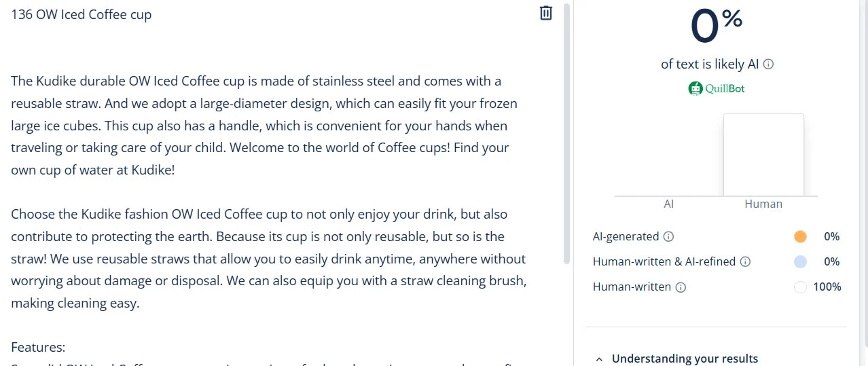Screen dimensions: 868x366
Task: Click the "Understanding your results" heading
Action: [685, 359]
